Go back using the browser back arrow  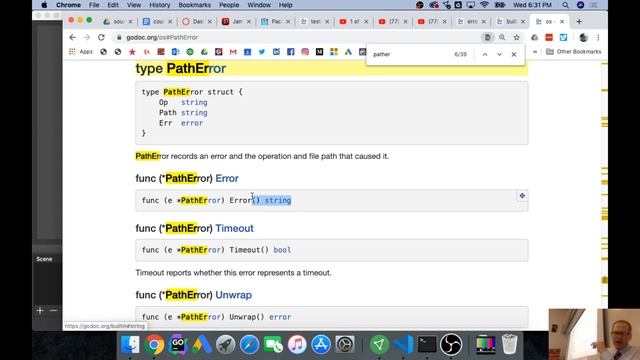(x=73, y=37)
